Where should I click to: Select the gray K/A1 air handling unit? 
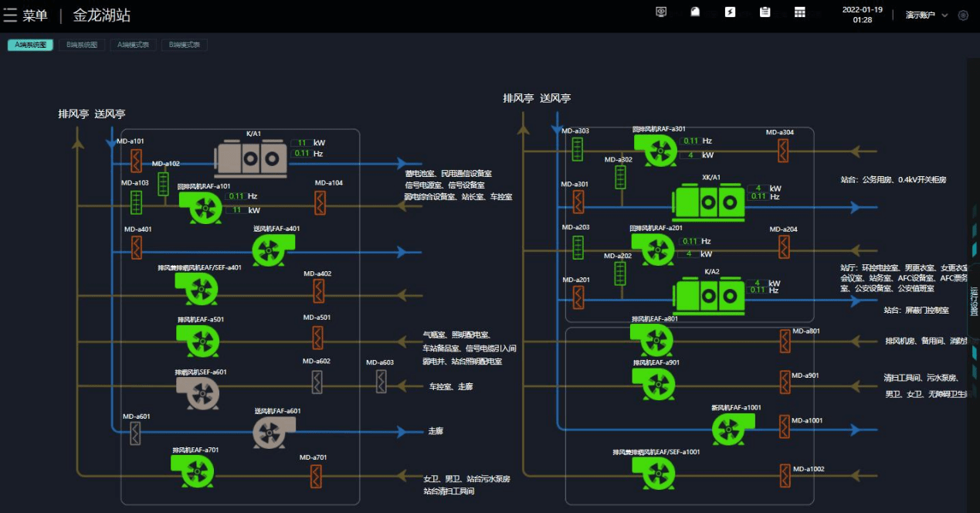(x=250, y=158)
